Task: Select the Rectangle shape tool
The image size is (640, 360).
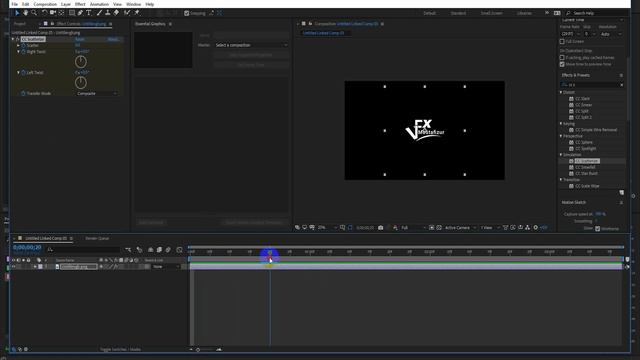Action: (x=72, y=13)
